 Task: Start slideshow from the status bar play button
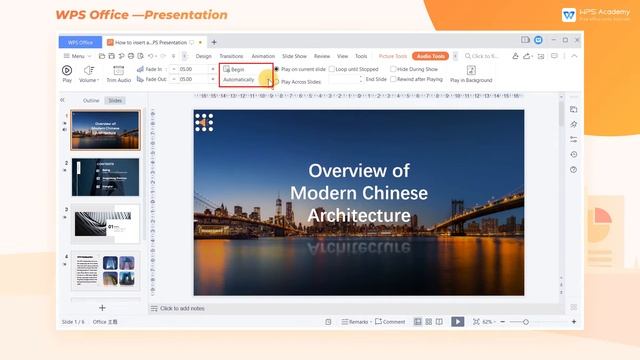458,322
